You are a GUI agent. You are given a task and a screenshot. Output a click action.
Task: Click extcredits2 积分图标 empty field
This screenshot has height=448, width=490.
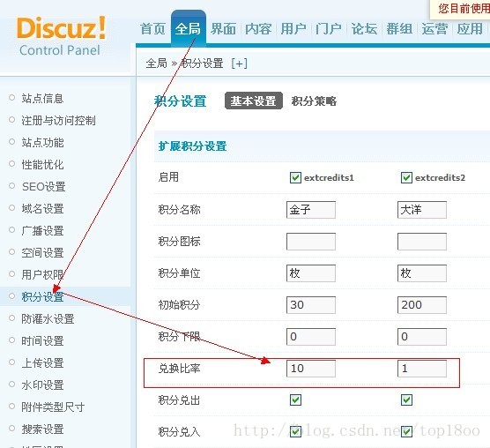pos(422,242)
